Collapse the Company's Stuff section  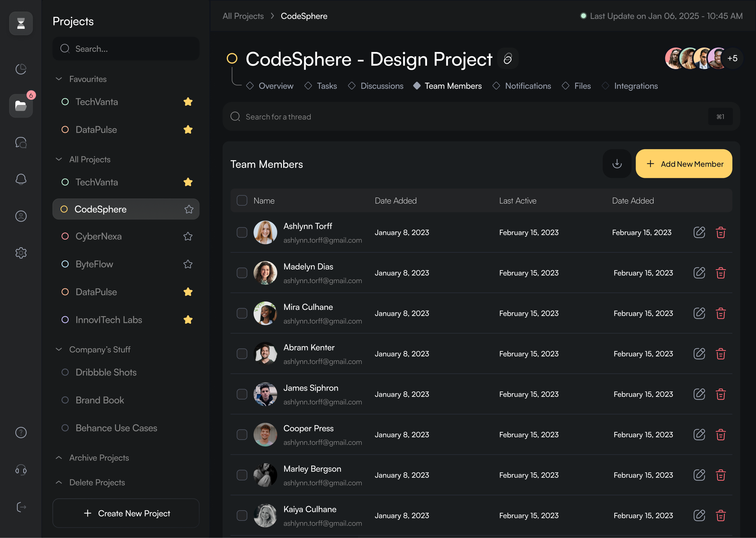(59, 350)
